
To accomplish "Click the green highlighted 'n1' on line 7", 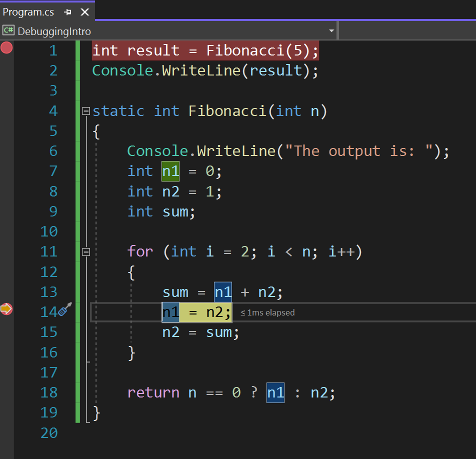I will pos(170,171).
